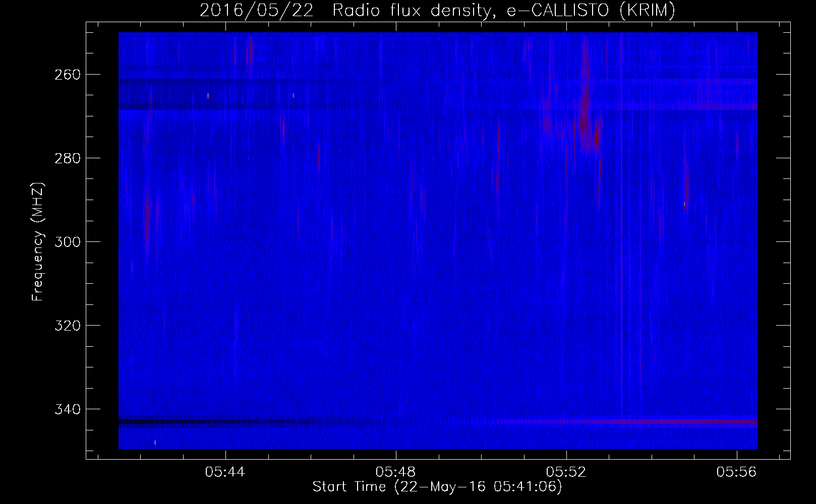The image size is (816, 504).
Task: Click the red horizontal band near 343 MHz on the right
Action: pos(625,421)
